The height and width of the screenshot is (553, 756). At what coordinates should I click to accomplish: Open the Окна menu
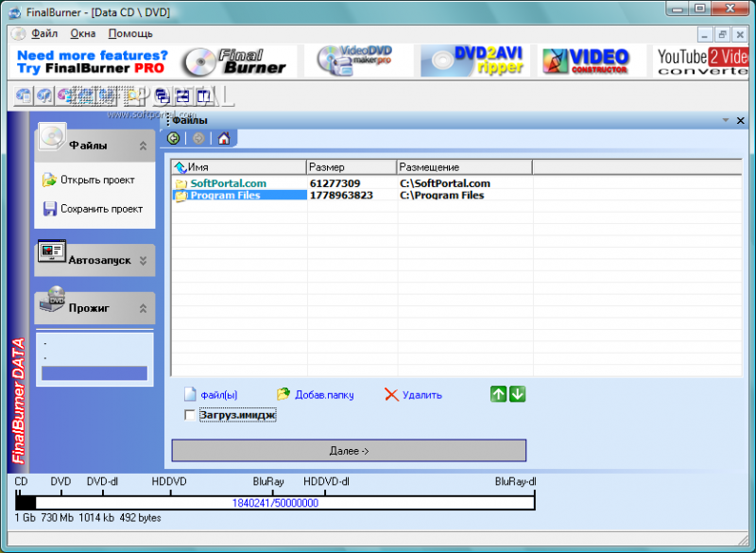pos(83,34)
